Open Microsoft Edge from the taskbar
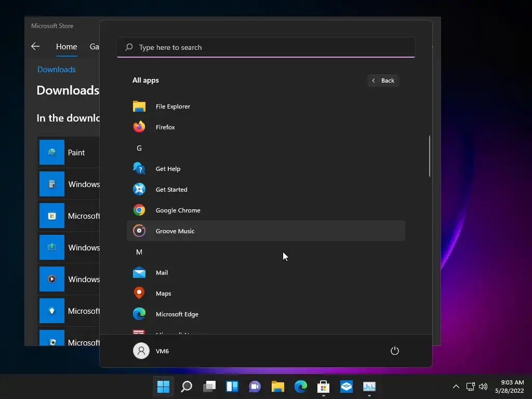 click(x=301, y=386)
